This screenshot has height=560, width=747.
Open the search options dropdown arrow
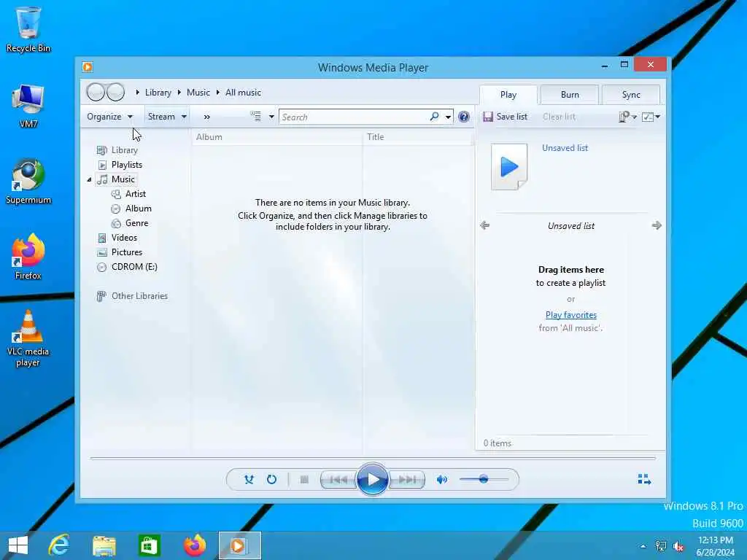tap(449, 117)
